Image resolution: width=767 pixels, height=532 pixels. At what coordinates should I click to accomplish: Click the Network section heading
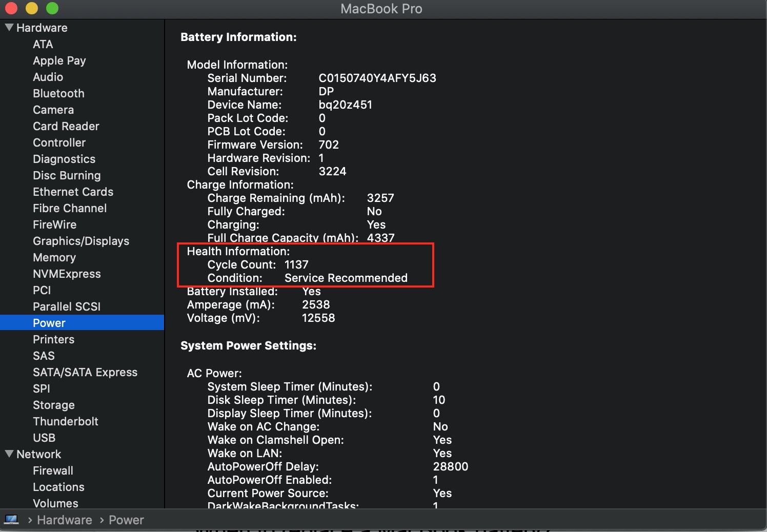click(x=39, y=454)
